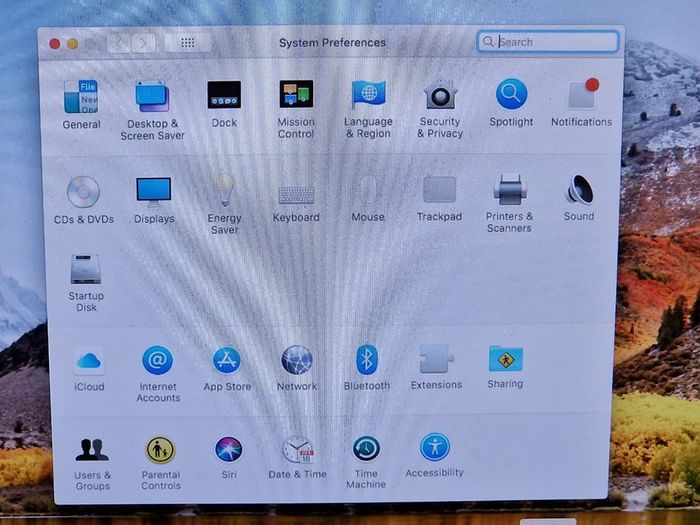The image size is (700, 525).
Task: Click the back arrow in toolbar
Action: (119, 43)
